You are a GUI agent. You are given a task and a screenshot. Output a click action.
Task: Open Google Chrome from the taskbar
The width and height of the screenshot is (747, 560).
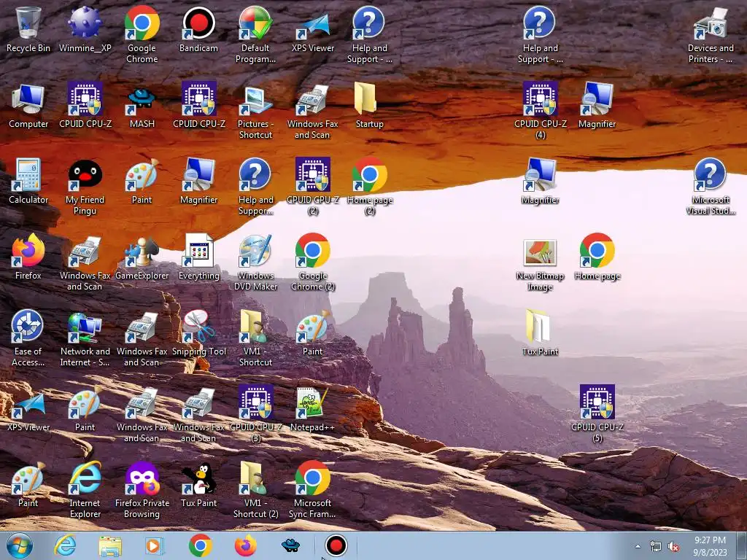point(200,545)
